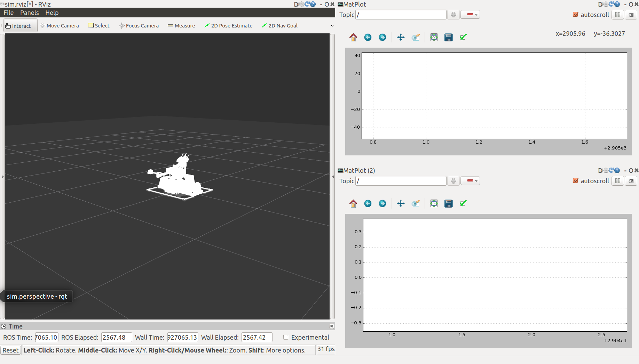Choose the Select tool
This screenshot has width=639, height=364.
tap(99, 26)
